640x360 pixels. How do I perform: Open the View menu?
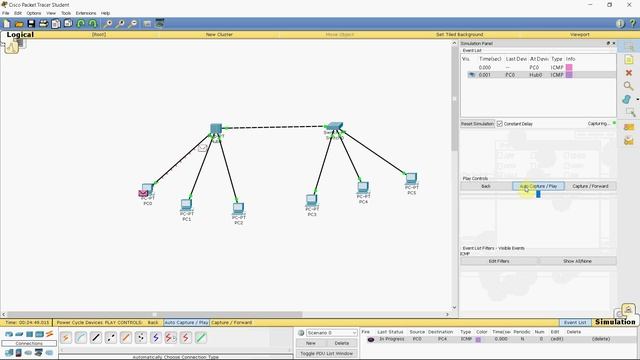pyautogui.click(x=51, y=13)
